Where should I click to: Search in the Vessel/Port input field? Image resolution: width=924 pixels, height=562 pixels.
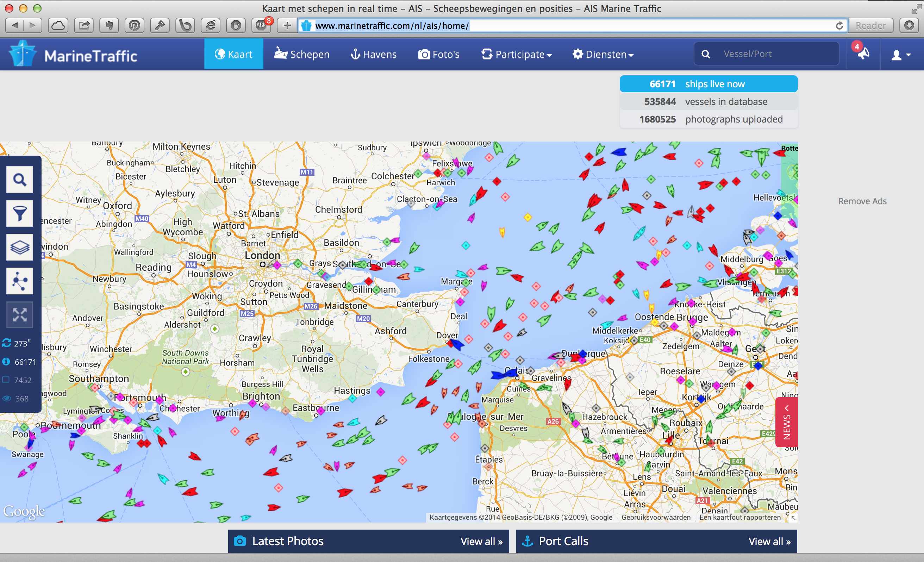pos(776,54)
